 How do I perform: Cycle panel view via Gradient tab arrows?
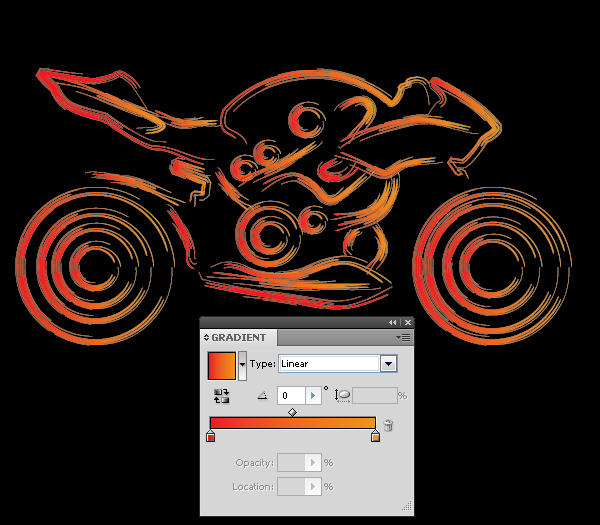[x=206, y=338]
